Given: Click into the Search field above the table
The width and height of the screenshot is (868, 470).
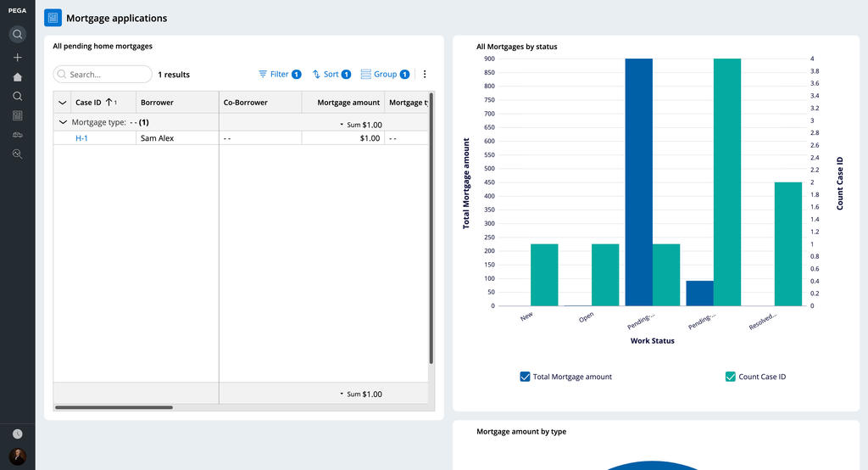Looking at the screenshot, I should pyautogui.click(x=103, y=75).
